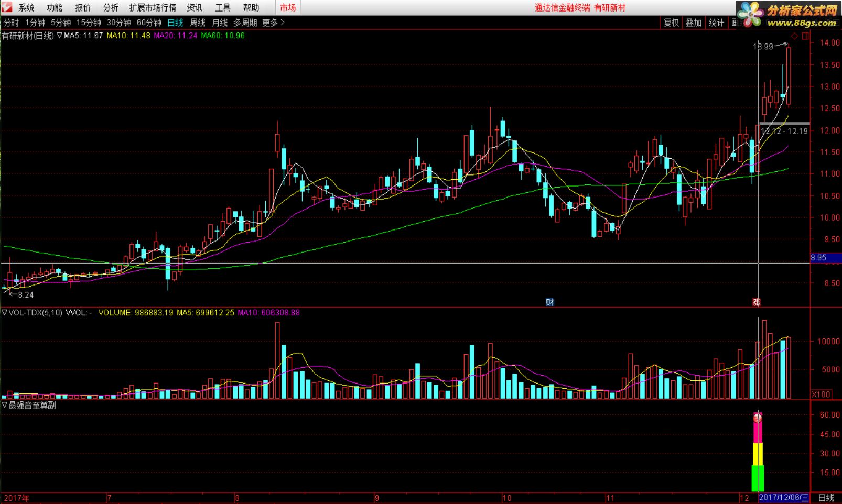Switch to 周线 weekly chart
The height and width of the screenshot is (504, 842).
[198, 23]
